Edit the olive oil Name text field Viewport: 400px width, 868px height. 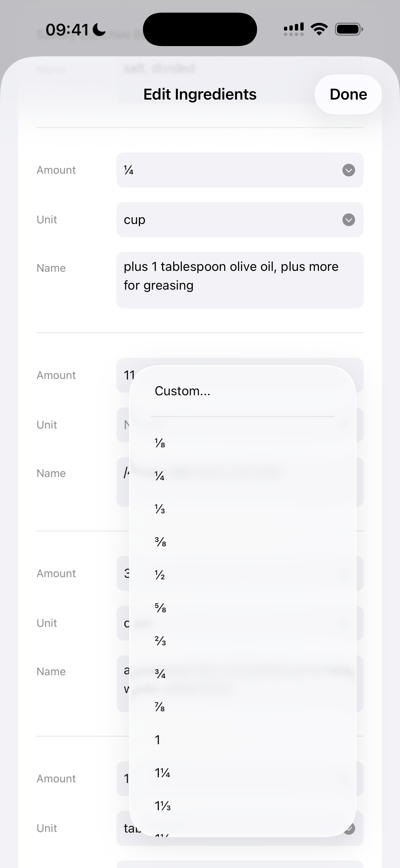point(239,280)
